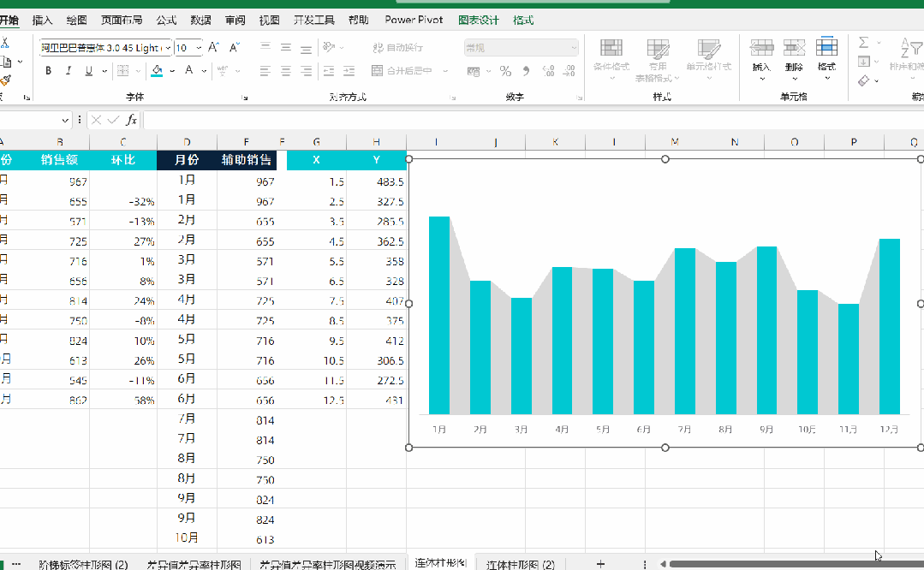Click the formula bar input field
The width and height of the screenshot is (924, 570).
[534, 120]
